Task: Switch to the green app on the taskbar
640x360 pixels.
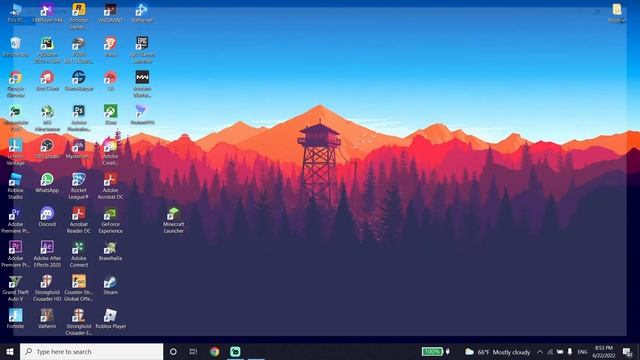Action: (x=235, y=351)
